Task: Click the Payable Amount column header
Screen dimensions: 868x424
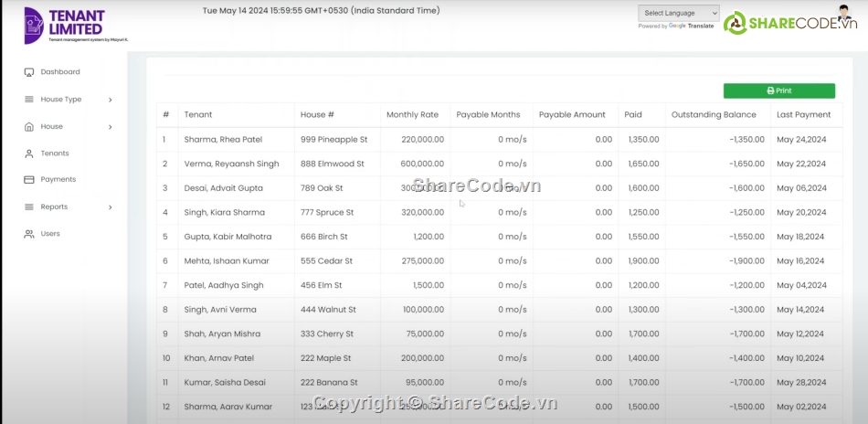Action: coord(572,114)
